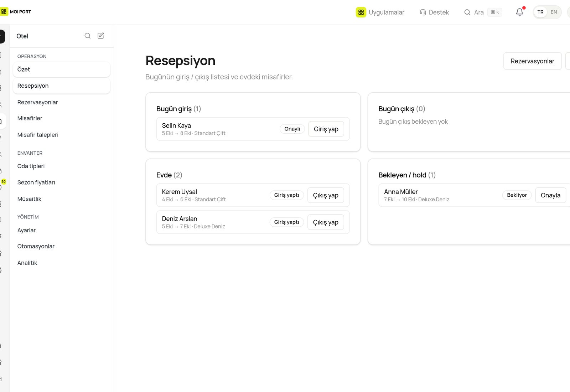Click Çıkış yap for Kerem Uysal
The width and height of the screenshot is (570, 392).
pos(326,195)
